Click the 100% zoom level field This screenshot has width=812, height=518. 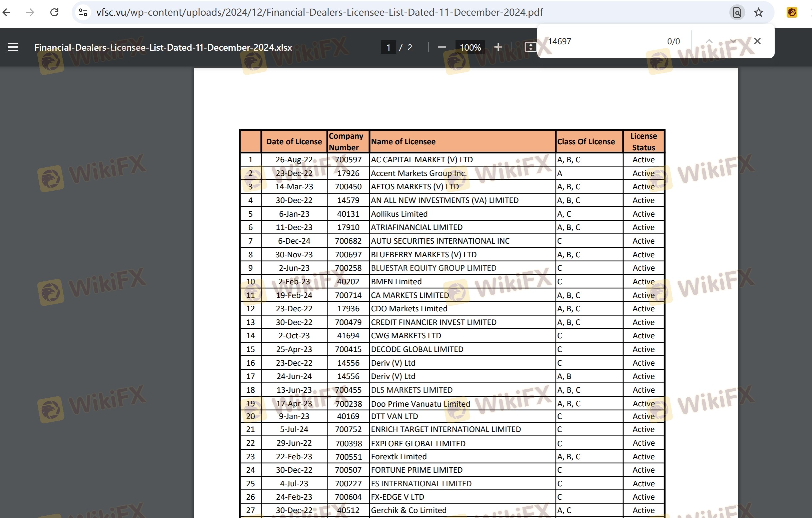click(x=470, y=47)
